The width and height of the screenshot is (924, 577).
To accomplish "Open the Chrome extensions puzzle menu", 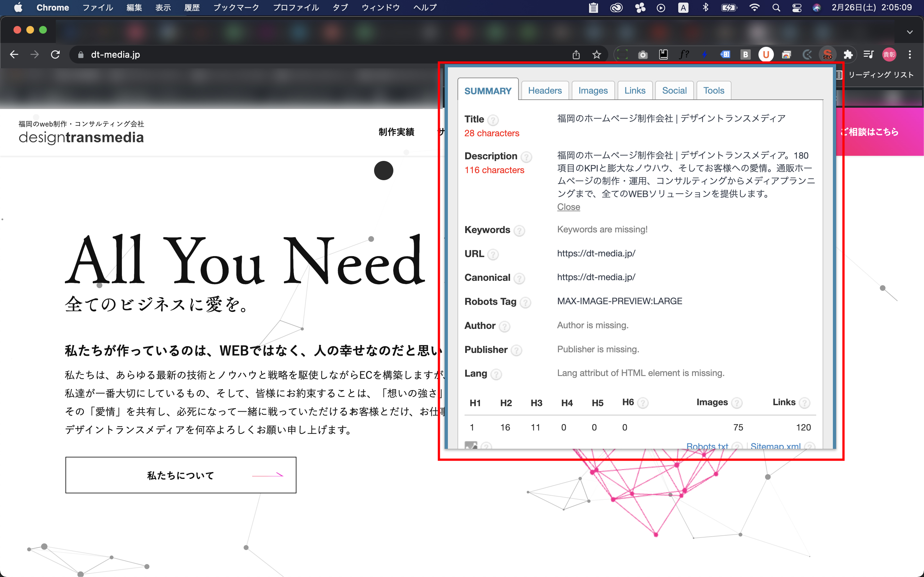I will point(848,54).
